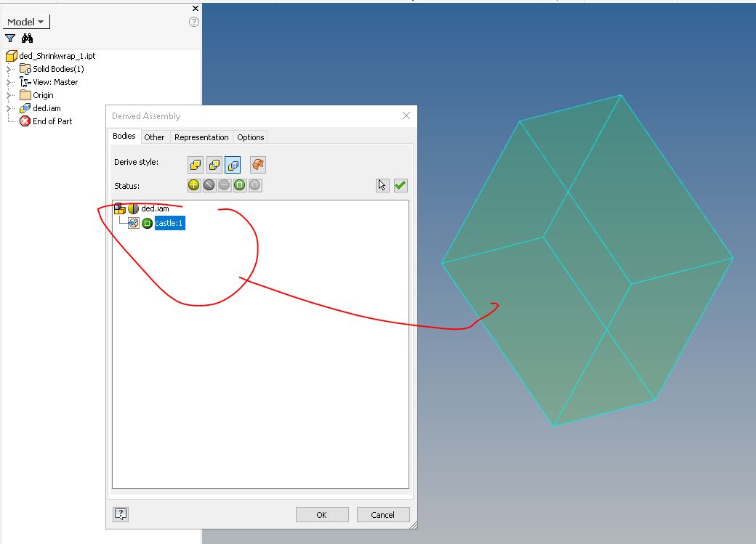Toggle the status bubble next to ded.iam
This screenshot has height=544, width=756.
pyautogui.click(x=132, y=208)
